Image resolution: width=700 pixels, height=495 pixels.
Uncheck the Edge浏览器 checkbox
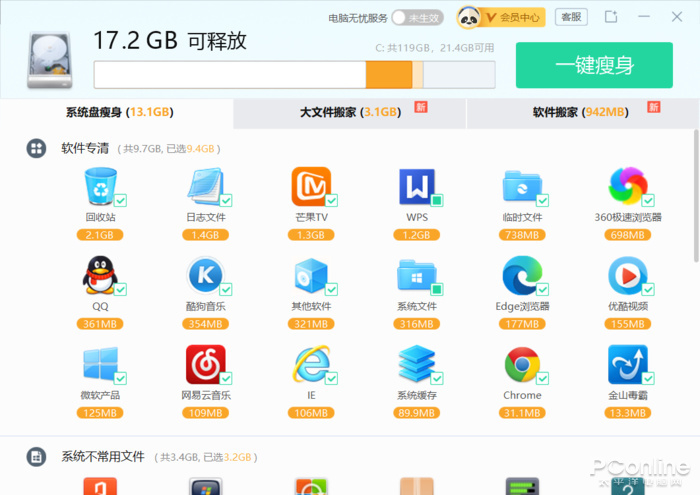pyautogui.click(x=542, y=289)
